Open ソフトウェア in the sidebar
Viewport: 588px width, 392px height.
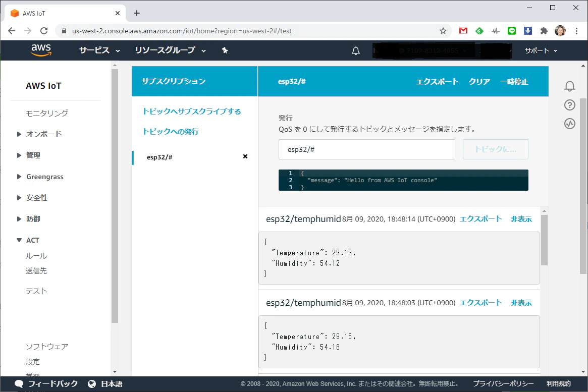click(47, 346)
